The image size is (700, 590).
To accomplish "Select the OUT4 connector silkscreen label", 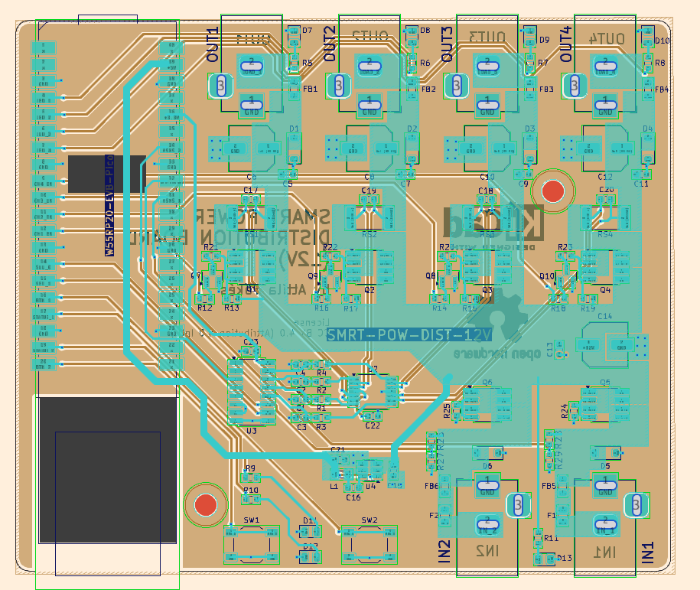I will click(565, 44).
